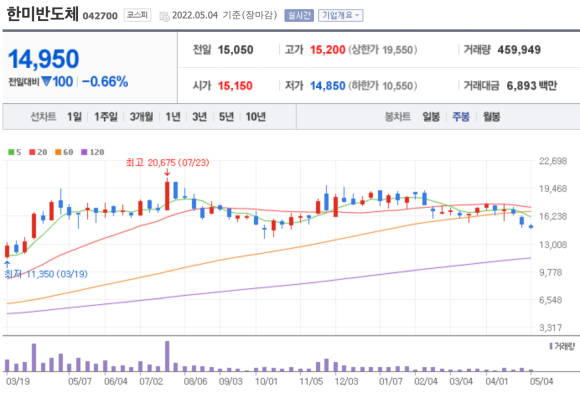Screen dimensions: 580x393
Task: Select the 1주일 line chart tab
Action: click(x=106, y=117)
